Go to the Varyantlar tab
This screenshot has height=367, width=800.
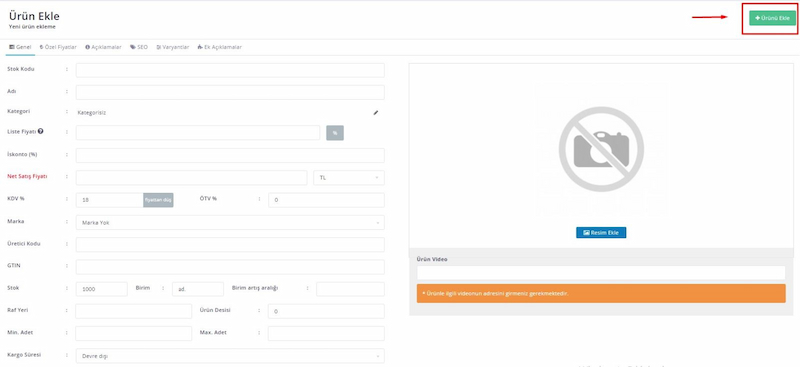tap(172, 47)
